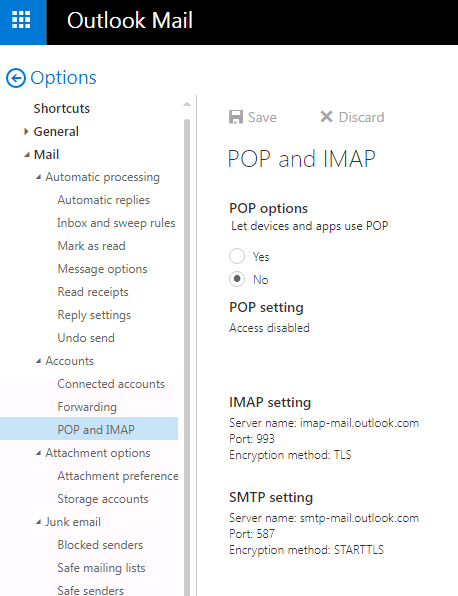Click the Save floppy disk icon

click(236, 117)
